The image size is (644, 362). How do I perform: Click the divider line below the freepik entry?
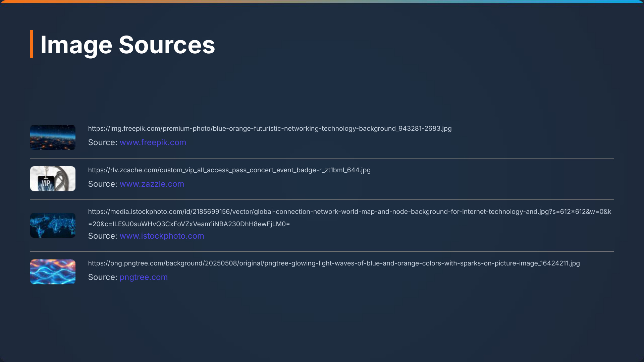tap(322, 158)
